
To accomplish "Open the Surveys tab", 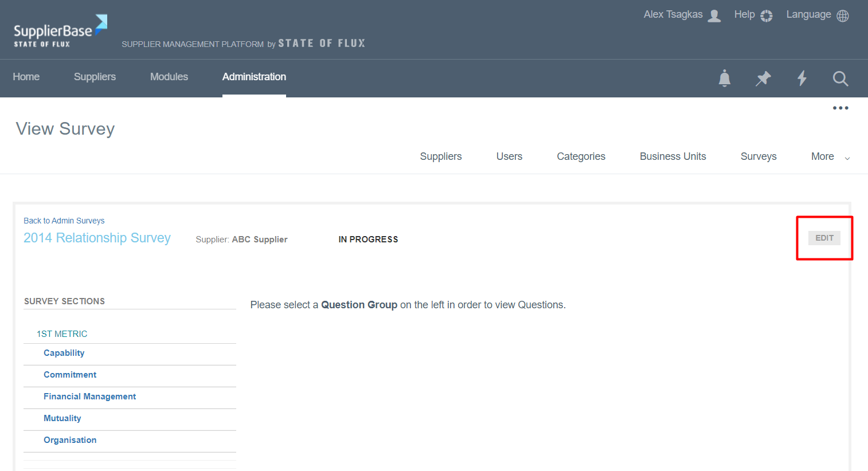I will [758, 156].
